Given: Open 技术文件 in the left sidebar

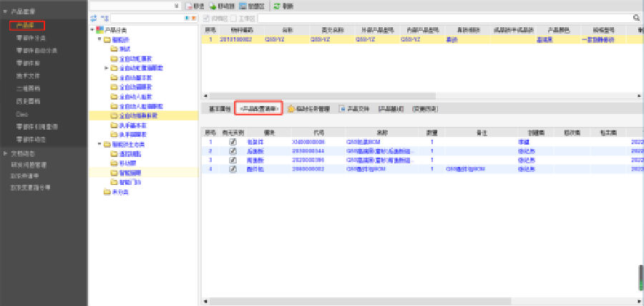Looking at the screenshot, I should tap(27, 75).
